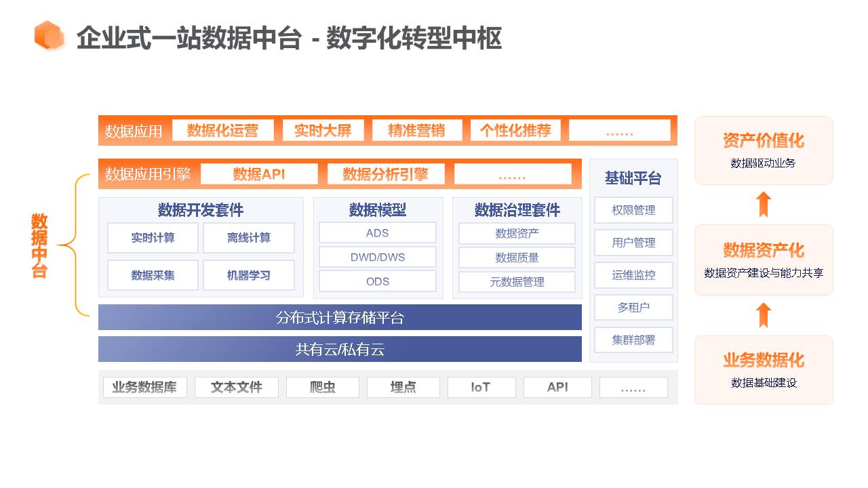Viewport: 868px width, 488px height.
Task: Click the 数据资产建设与能力共享 subtitle
Action: pyautogui.click(x=764, y=273)
